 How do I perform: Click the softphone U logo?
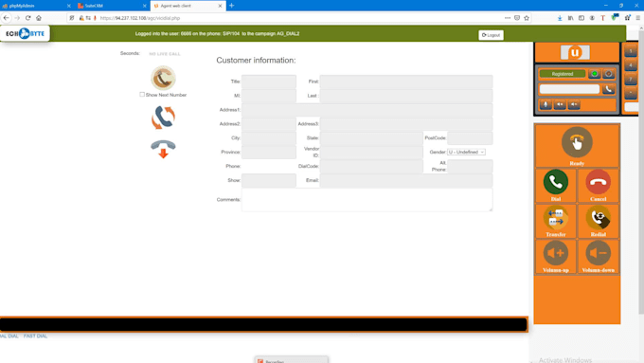575,52
